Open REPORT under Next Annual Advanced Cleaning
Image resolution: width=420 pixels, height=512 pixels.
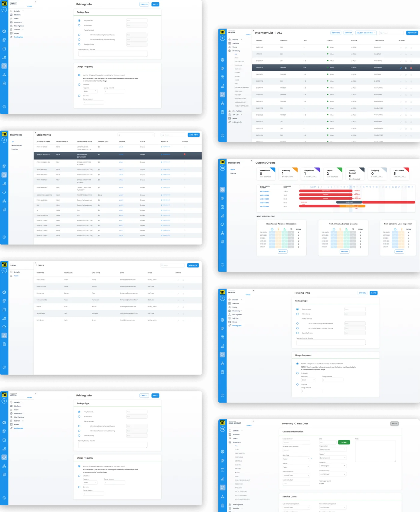coord(345,252)
